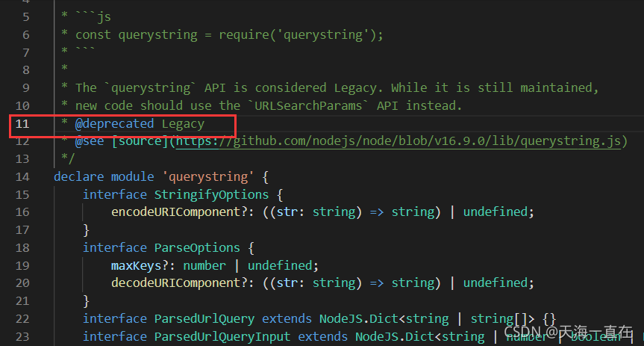Click 'decodeURIComponent' property on line 20
The image size is (644, 346).
point(176,282)
